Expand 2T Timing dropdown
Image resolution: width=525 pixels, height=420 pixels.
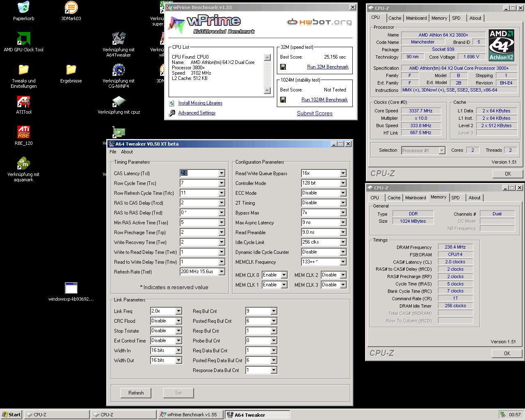pos(343,203)
